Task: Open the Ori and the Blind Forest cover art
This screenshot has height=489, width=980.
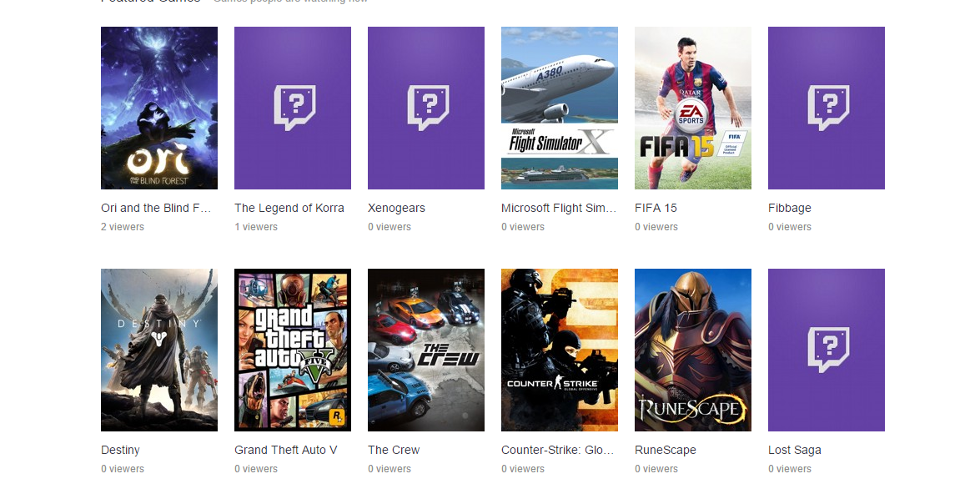Action: (x=159, y=108)
